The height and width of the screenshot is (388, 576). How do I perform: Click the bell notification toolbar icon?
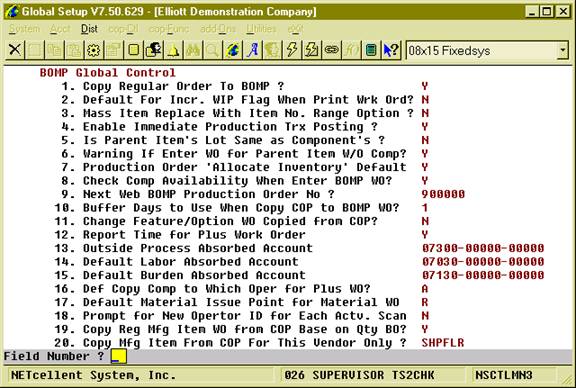click(x=173, y=50)
